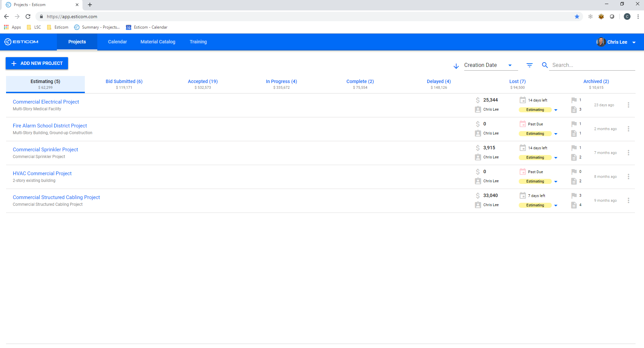Click the browser address bar URL
Image resolution: width=644 pixels, height=348 pixels.
[72, 16]
